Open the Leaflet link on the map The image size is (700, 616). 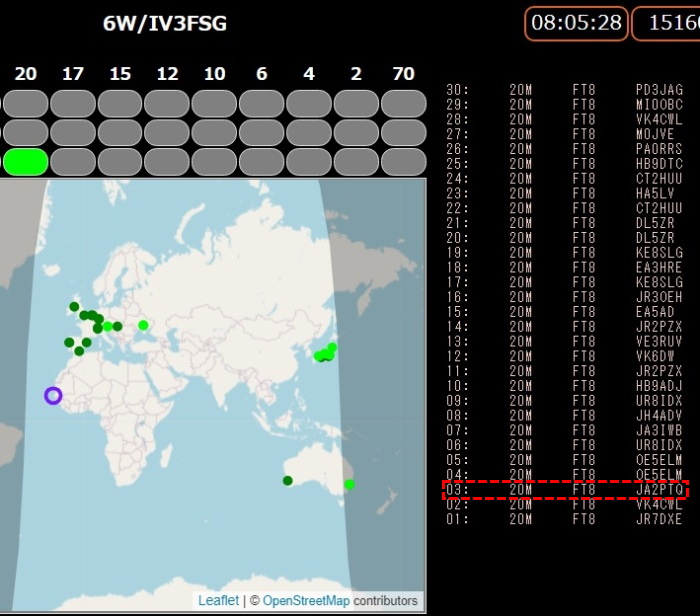(x=218, y=600)
